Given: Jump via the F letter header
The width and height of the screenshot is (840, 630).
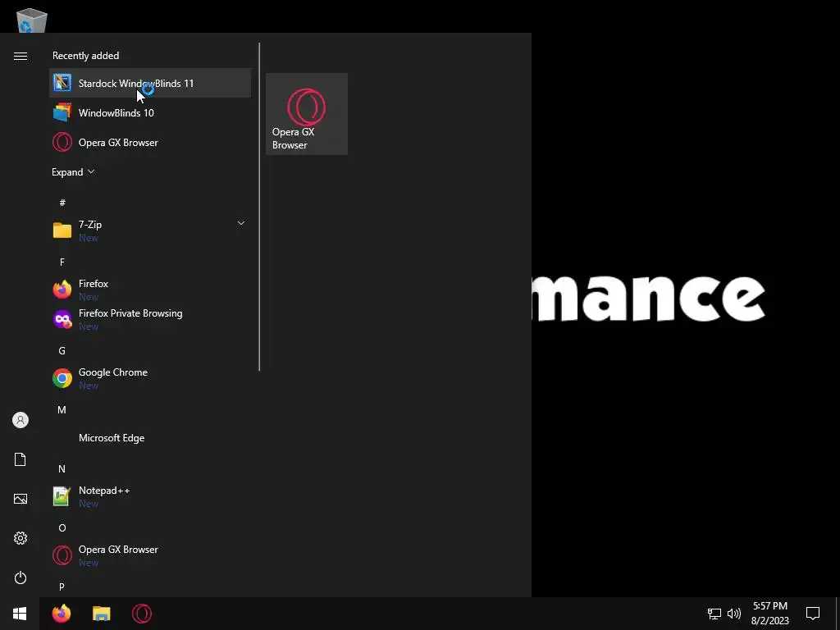Looking at the screenshot, I should coord(62,262).
